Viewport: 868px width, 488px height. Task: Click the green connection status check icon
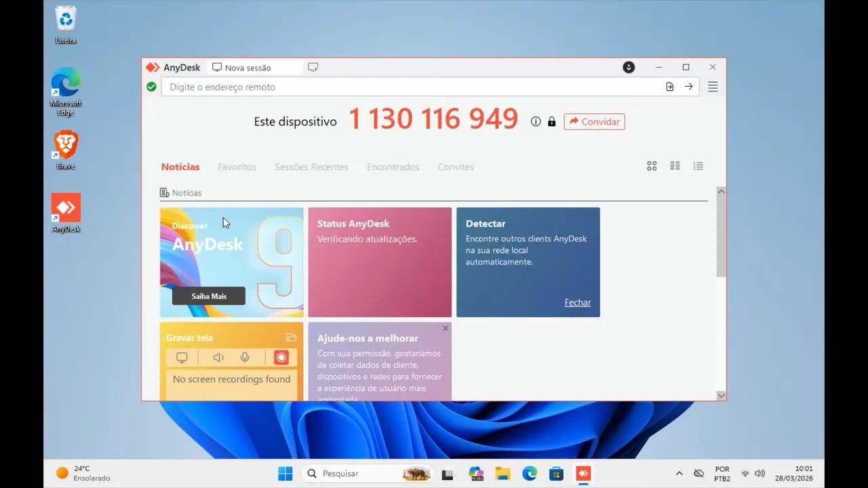click(151, 87)
